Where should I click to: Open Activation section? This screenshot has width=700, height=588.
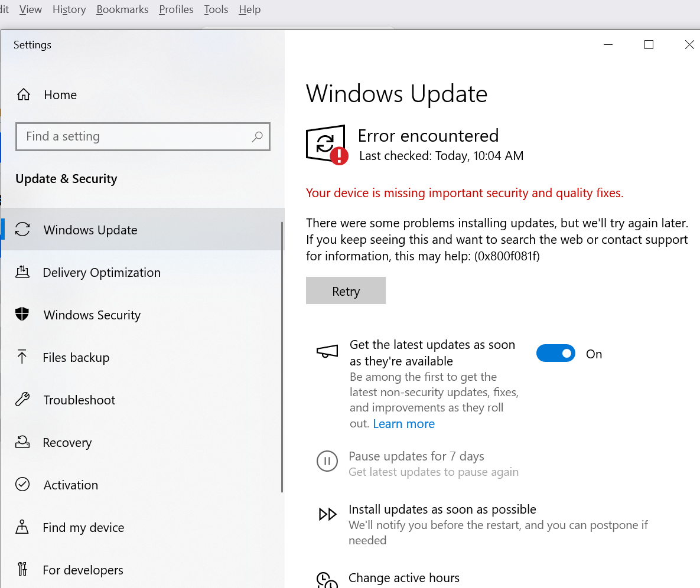coord(142,484)
